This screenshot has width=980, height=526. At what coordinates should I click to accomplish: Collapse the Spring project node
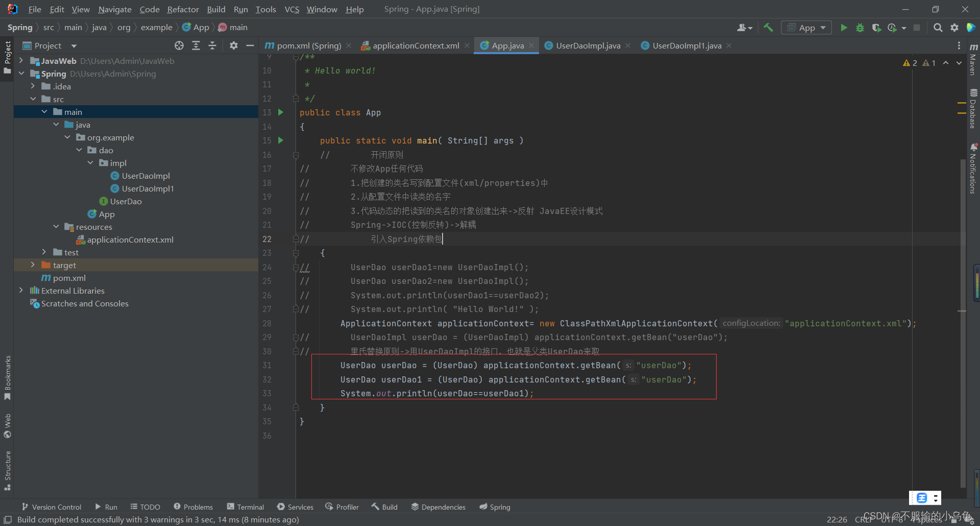click(x=21, y=73)
